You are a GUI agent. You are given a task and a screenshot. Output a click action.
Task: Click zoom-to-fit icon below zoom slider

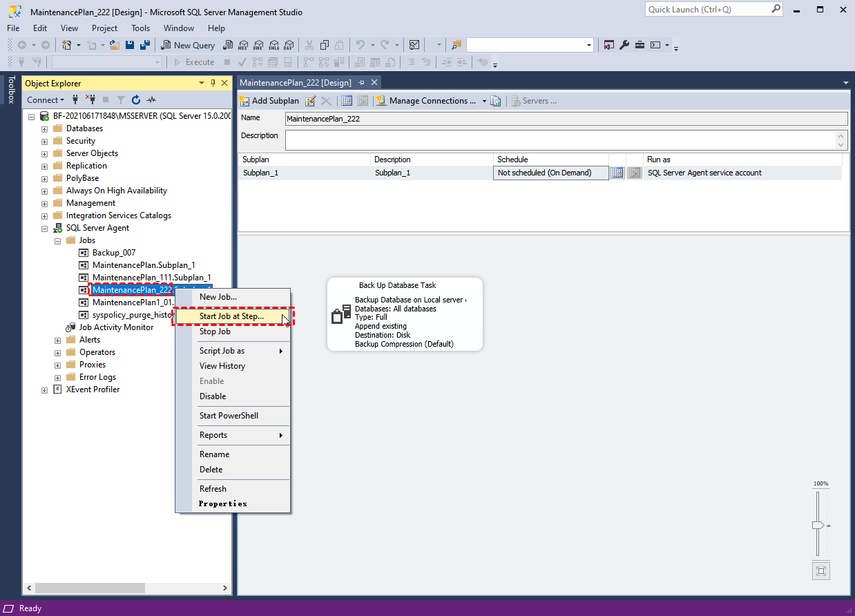(x=820, y=571)
